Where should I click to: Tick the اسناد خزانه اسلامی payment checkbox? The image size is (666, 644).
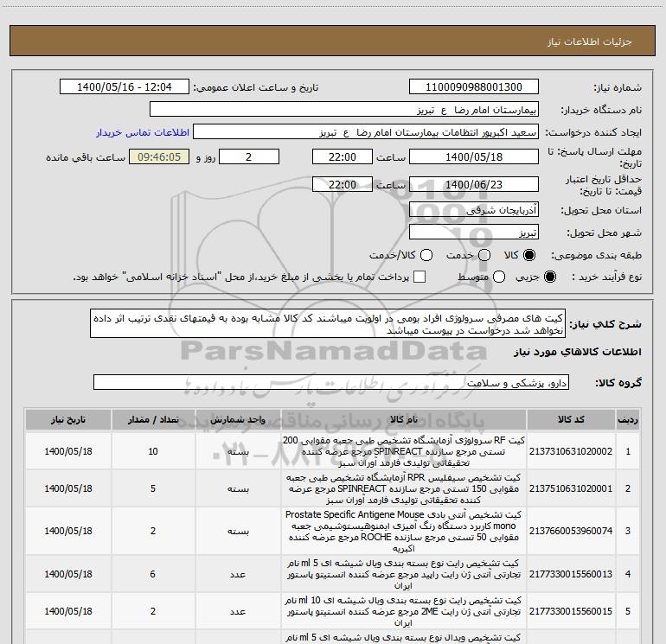click(x=419, y=277)
